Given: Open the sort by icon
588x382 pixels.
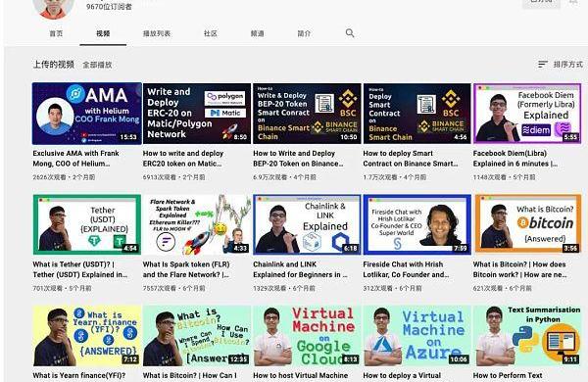Looking at the screenshot, I should click(x=543, y=65).
